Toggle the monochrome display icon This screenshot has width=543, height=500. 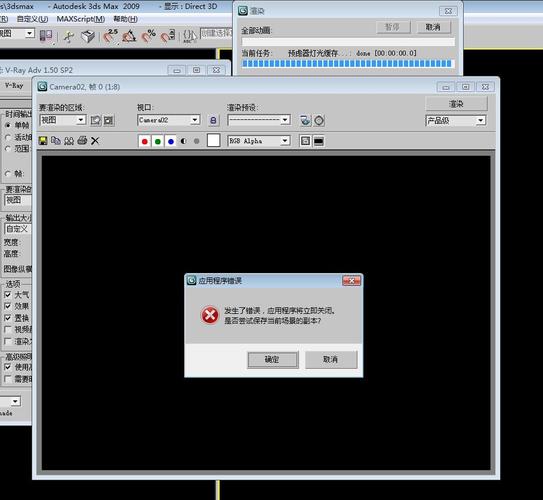[x=196, y=141]
